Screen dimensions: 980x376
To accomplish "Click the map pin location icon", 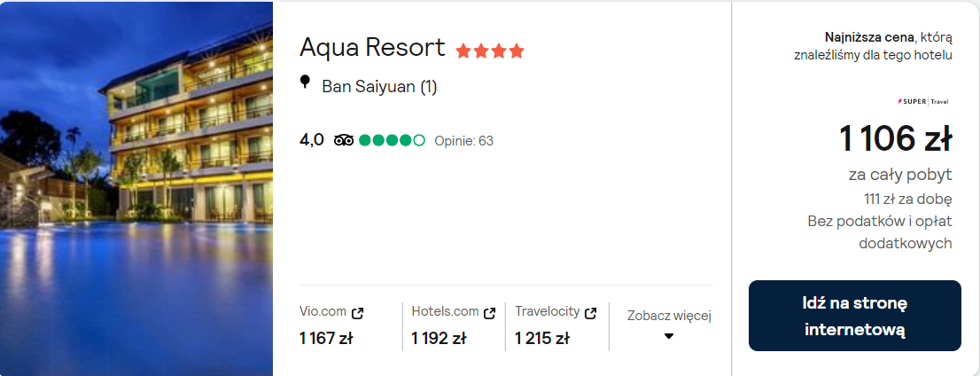I will (x=306, y=82).
